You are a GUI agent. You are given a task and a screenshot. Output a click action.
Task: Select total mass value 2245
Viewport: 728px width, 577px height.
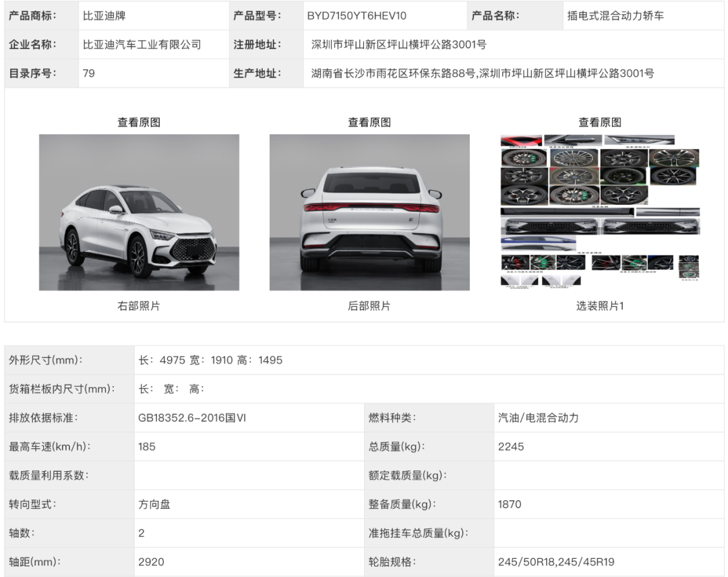tap(511, 446)
